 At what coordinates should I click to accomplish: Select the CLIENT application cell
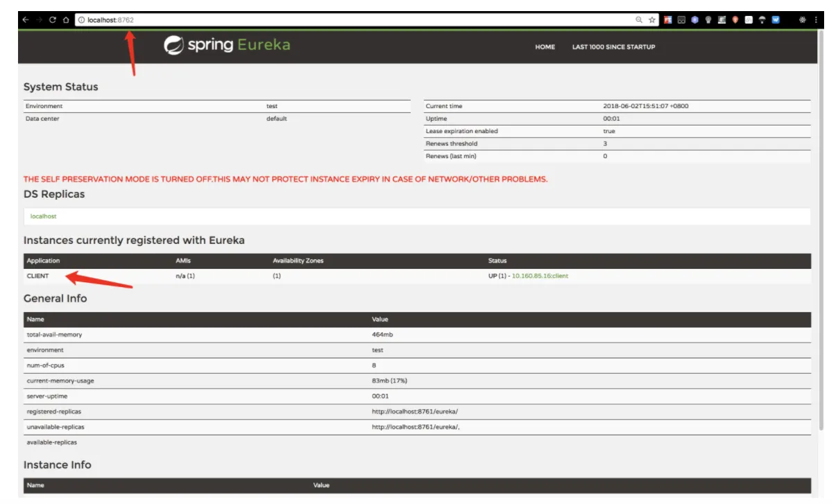pyautogui.click(x=37, y=276)
